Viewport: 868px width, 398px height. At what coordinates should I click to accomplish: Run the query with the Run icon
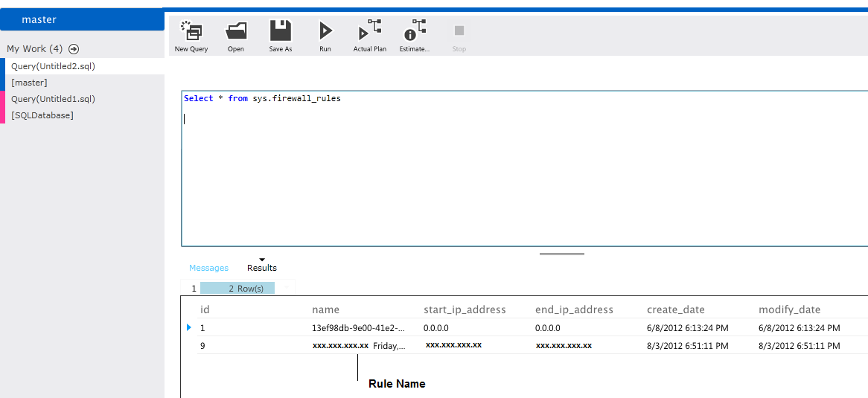(325, 31)
